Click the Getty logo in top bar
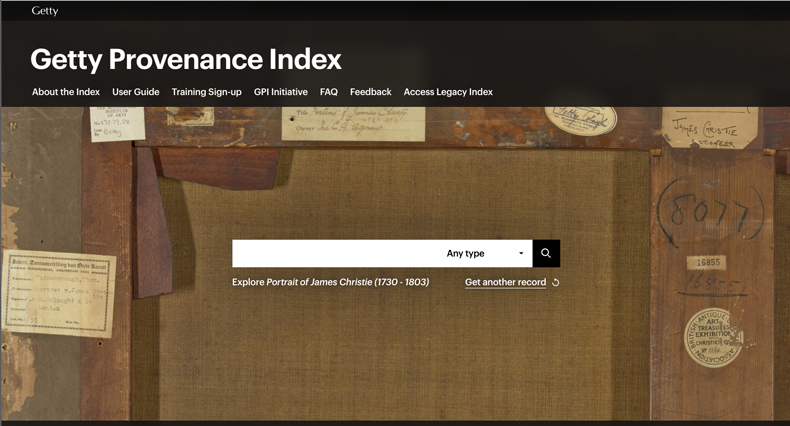790x426 pixels. (45, 11)
